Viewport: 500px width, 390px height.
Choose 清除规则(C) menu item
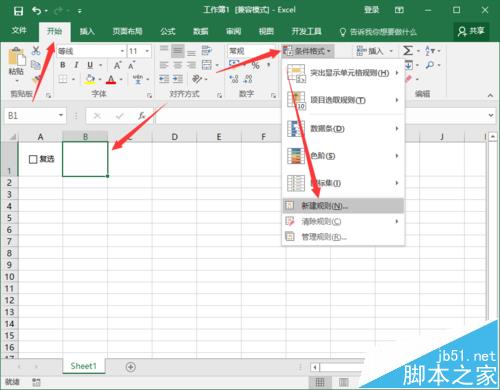pyautogui.click(x=343, y=221)
